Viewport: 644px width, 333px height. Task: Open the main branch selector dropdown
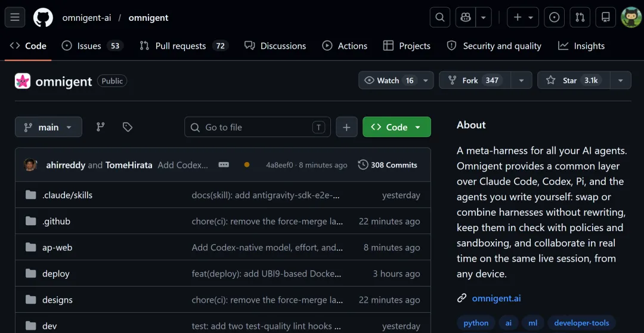point(48,127)
